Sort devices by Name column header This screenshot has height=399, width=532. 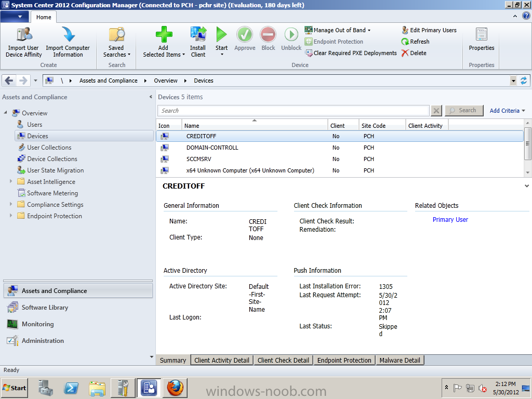(255, 126)
